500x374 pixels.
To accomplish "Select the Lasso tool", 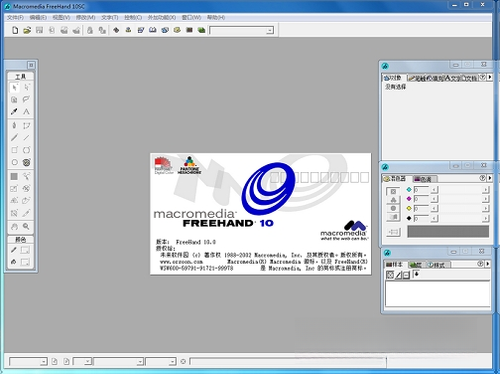I will [27, 99].
